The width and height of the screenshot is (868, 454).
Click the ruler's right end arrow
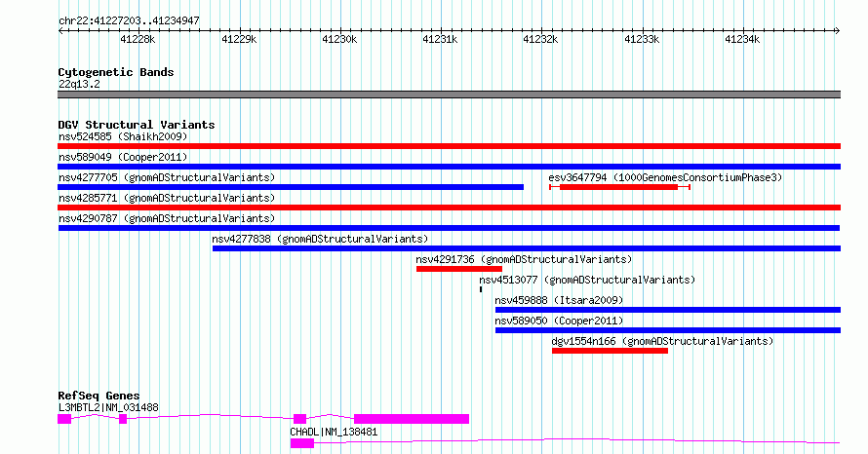(x=838, y=31)
